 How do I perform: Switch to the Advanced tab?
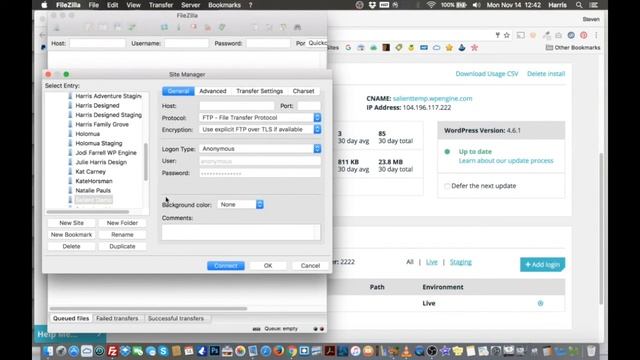(213, 91)
